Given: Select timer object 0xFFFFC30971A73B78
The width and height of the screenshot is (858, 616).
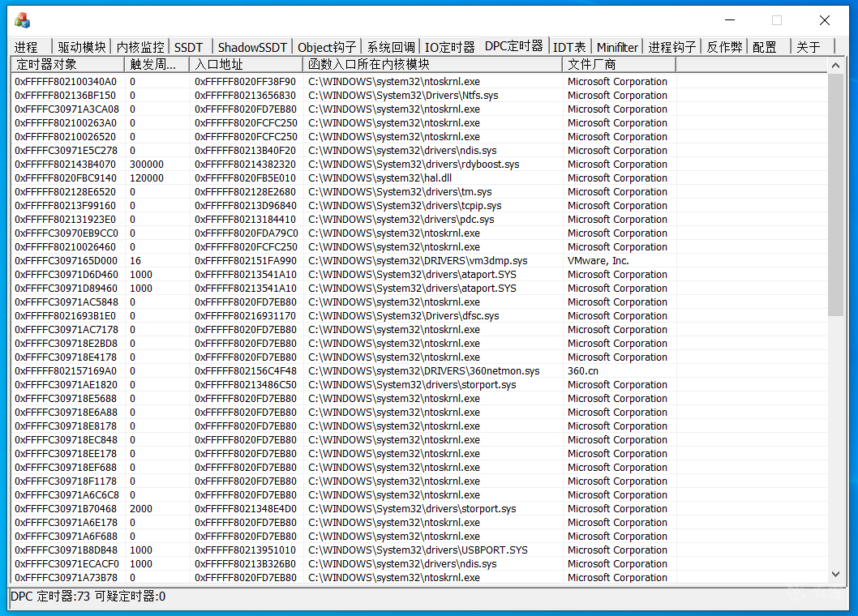Looking at the screenshot, I should (x=66, y=578).
